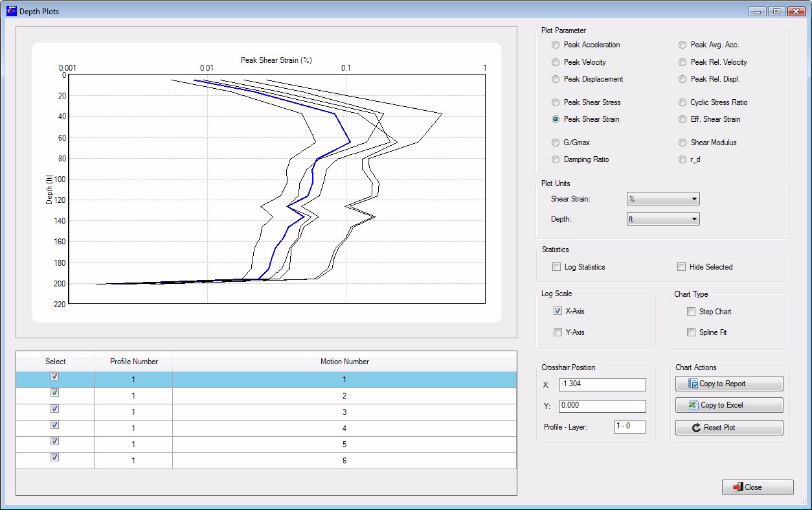812x510 pixels.
Task: Click the Crosshair X position field
Action: (602, 385)
